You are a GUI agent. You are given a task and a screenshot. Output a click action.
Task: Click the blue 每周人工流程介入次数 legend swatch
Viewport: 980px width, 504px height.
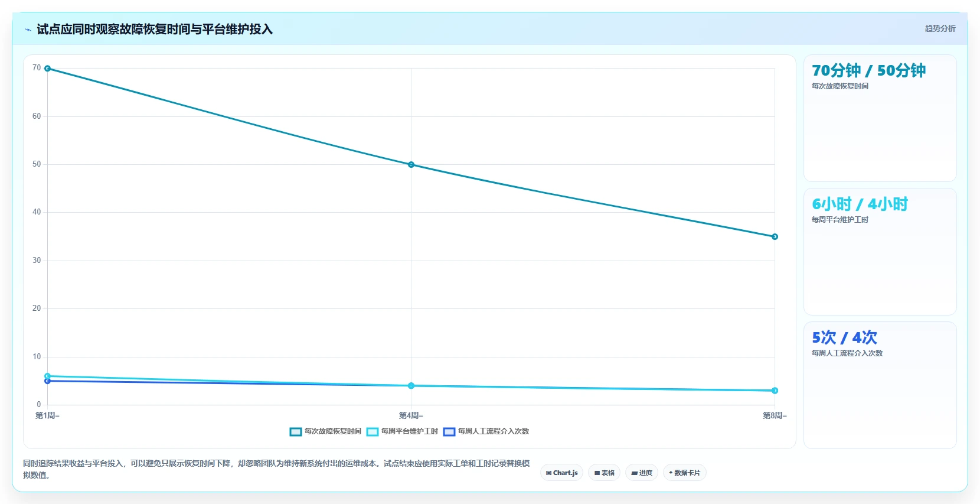(x=449, y=432)
